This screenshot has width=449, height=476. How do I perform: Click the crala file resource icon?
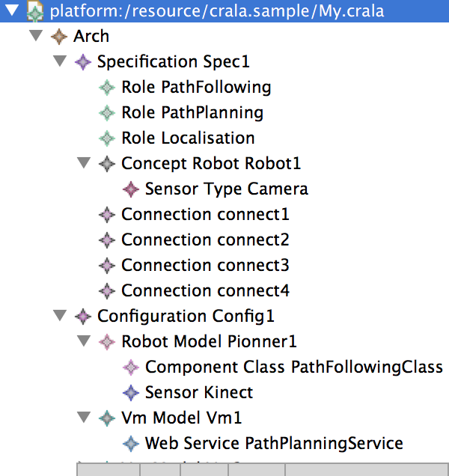(x=35, y=10)
